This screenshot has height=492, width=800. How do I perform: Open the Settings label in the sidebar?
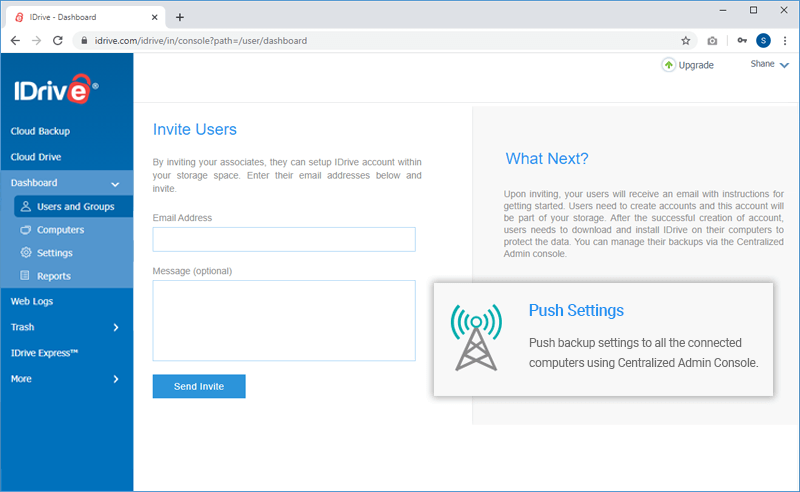pyautogui.click(x=55, y=253)
